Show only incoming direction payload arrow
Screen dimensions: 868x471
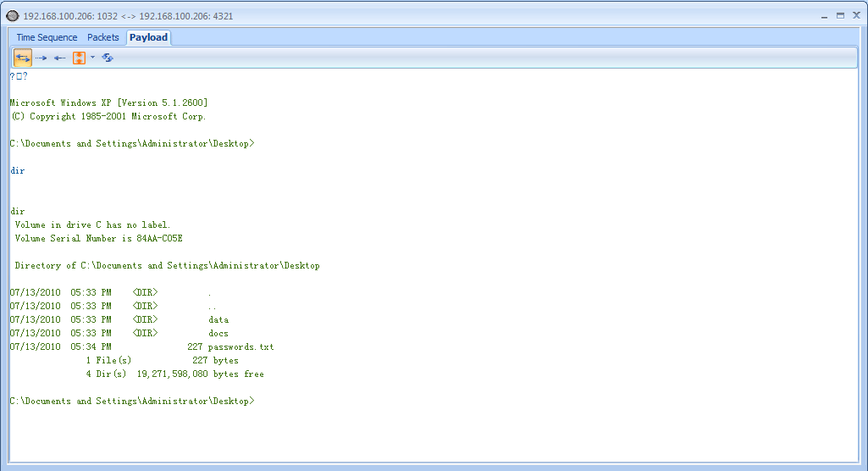[59, 58]
